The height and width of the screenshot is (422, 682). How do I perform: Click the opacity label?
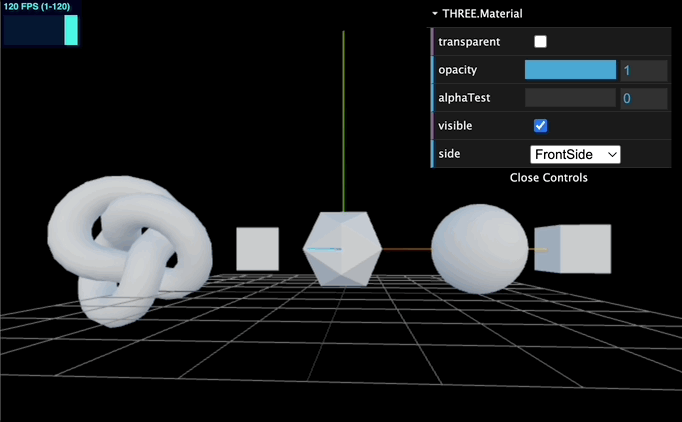click(x=458, y=70)
